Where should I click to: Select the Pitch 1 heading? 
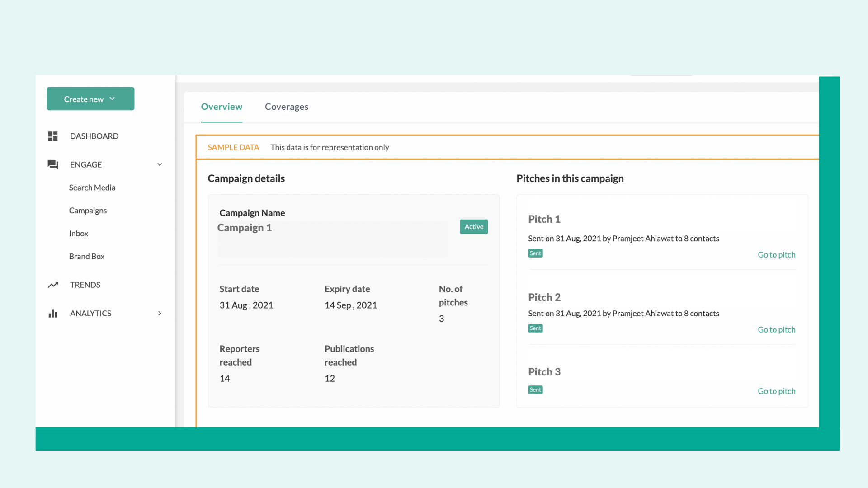point(544,219)
